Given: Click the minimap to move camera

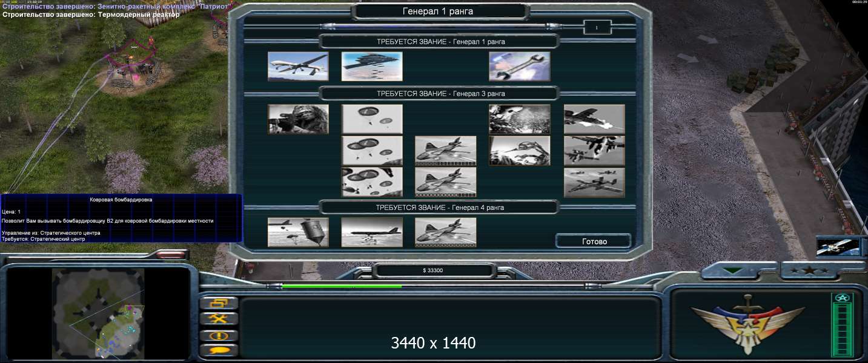Looking at the screenshot, I should (x=100, y=313).
